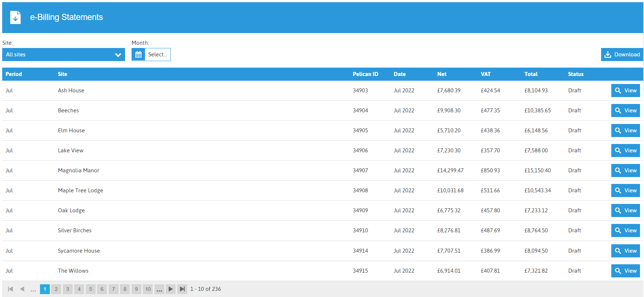Screen dimensions: 644x297
Task: View the Oak Lodge statement
Action: [x=625, y=210]
